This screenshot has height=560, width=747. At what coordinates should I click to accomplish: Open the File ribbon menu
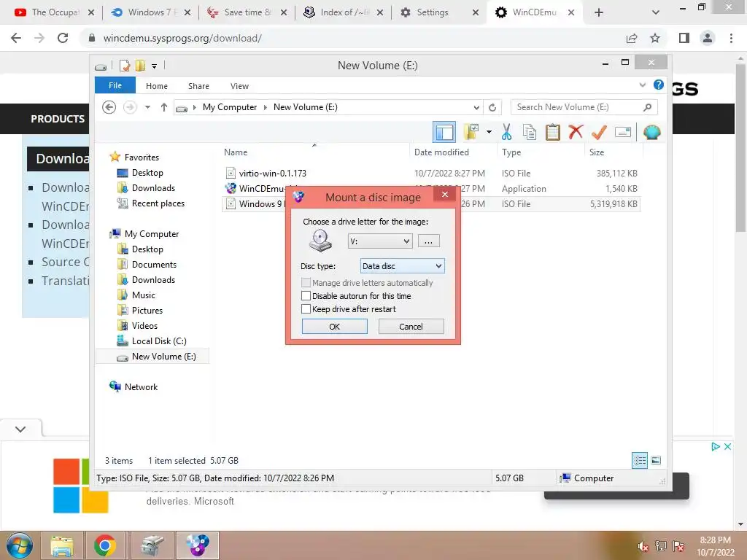pos(115,85)
